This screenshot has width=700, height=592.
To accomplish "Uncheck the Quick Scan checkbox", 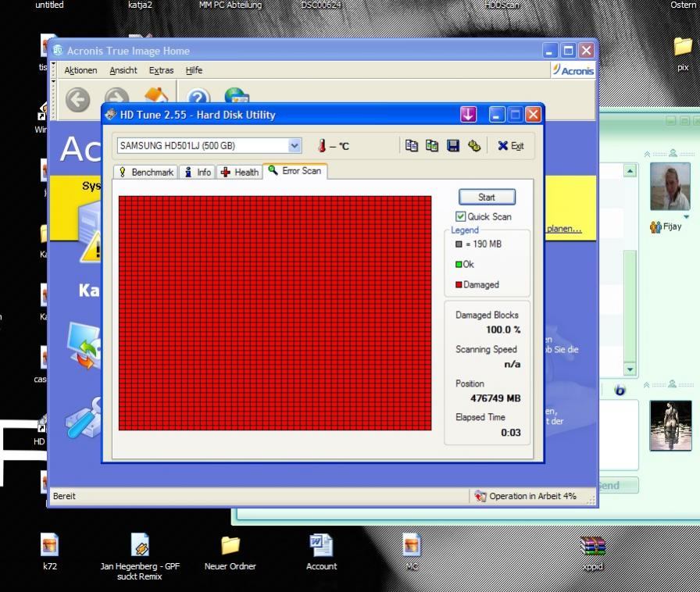I will (460, 216).
